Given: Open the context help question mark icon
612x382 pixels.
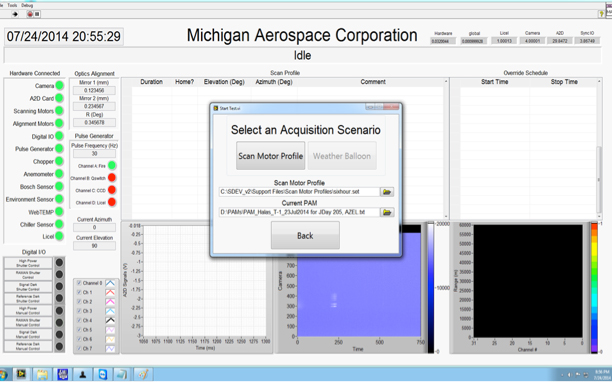Looking at the screenshot, I should click(601, 14).
